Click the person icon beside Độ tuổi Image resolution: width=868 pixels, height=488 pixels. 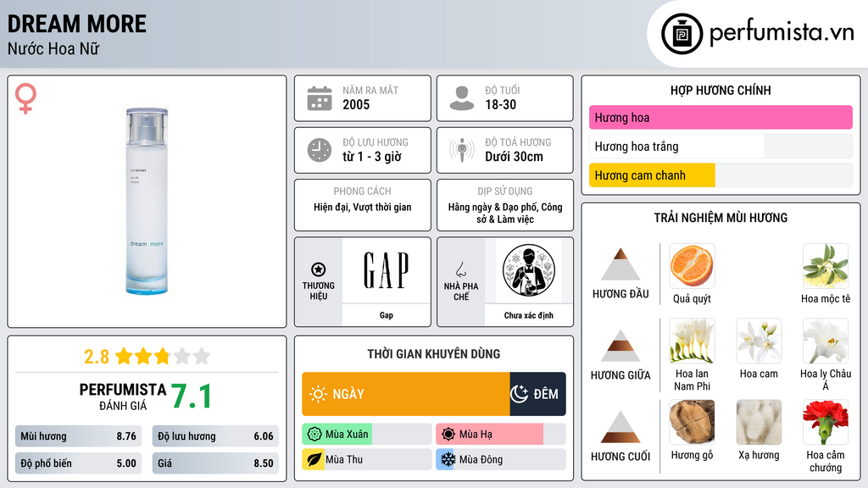(x=462, y=98)
